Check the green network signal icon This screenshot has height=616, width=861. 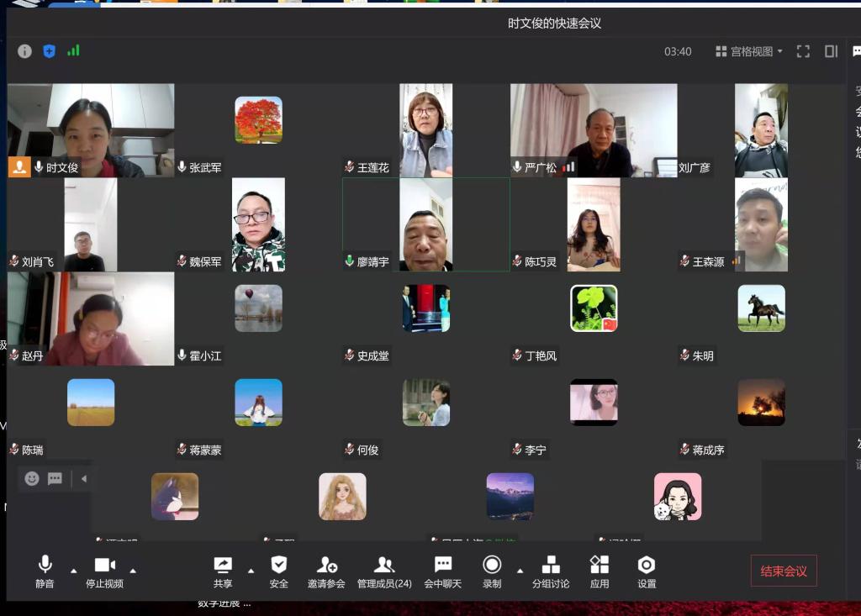(73, 50)
